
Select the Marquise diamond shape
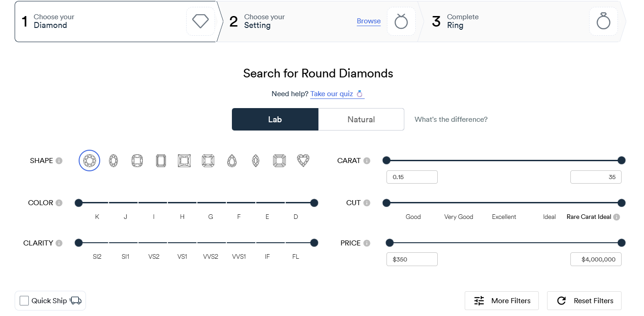click(256, 160)
